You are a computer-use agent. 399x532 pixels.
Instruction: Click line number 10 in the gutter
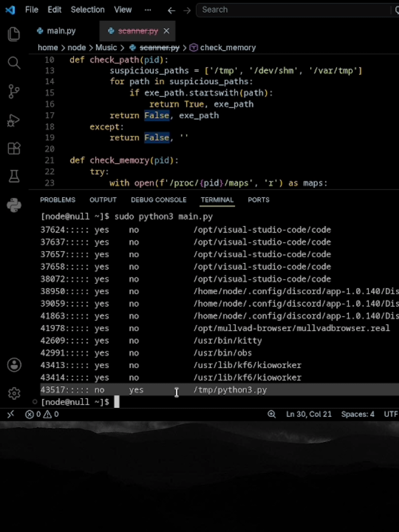[49, 60]
